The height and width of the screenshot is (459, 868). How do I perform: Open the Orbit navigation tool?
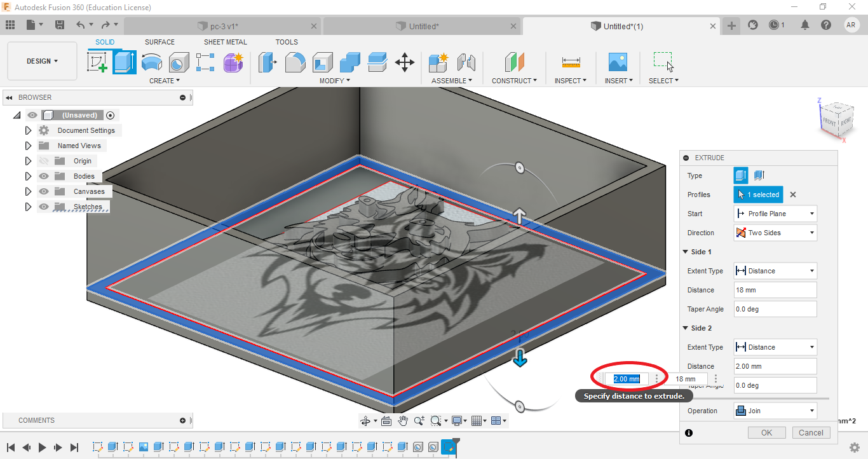coord(365,421)
